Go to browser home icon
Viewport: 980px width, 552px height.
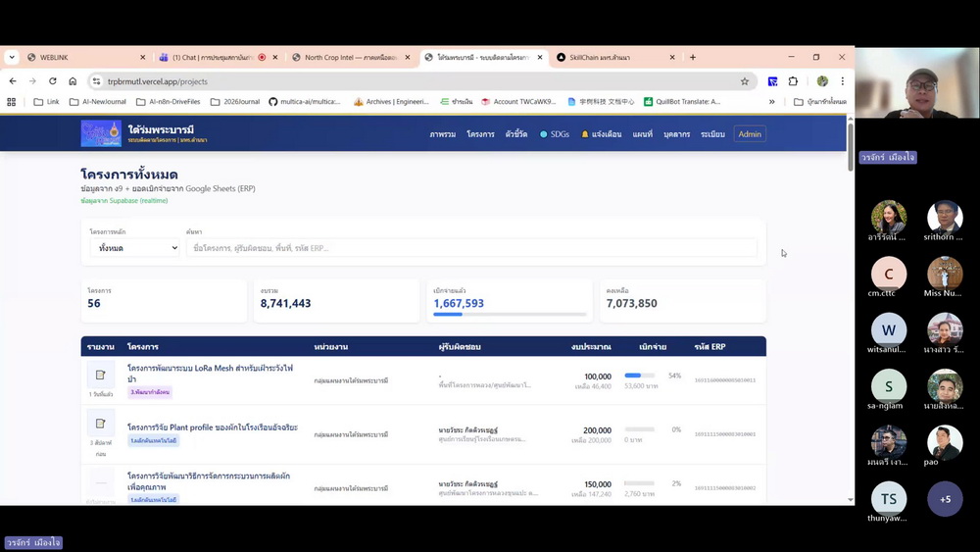pos(73,81)
